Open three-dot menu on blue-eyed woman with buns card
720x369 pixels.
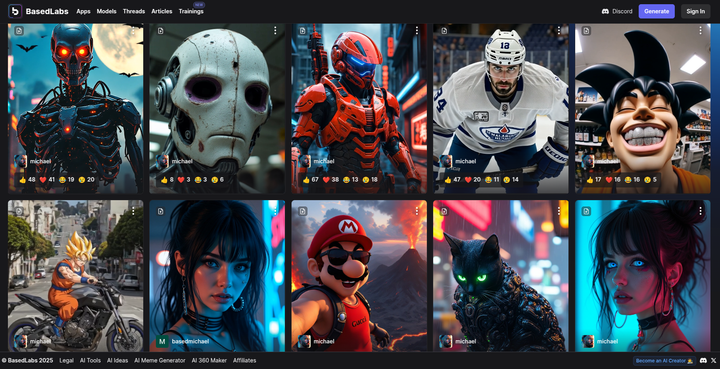tap(701, 211)
